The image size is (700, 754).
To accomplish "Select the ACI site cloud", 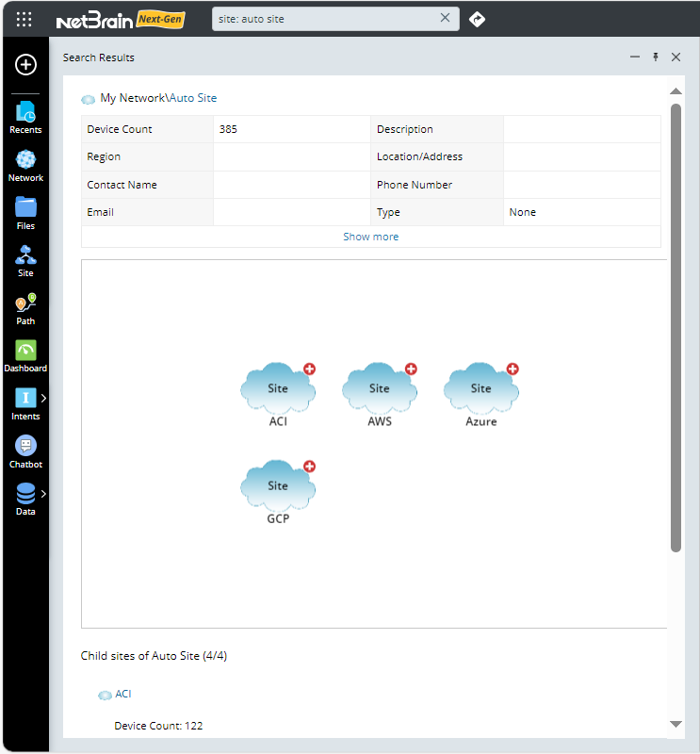I will pos(278,388).
